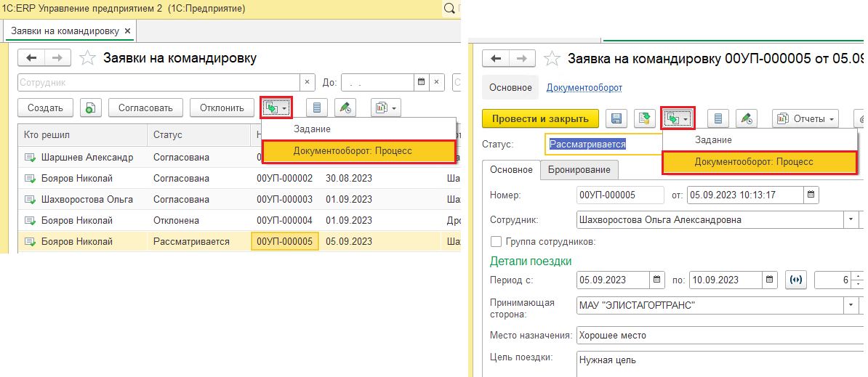The image size is (868, 377).
Task: Add document form to favorites via star icon
Action: tap(552, 59)
